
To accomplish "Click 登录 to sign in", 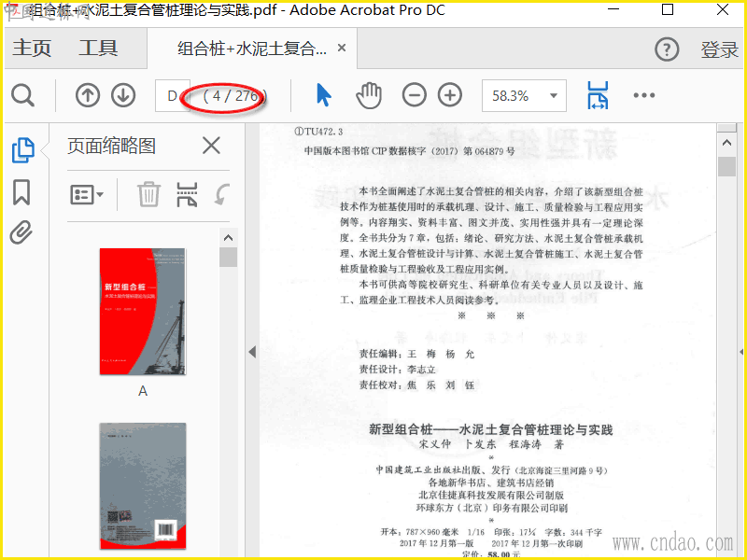I will click(719, 49).
